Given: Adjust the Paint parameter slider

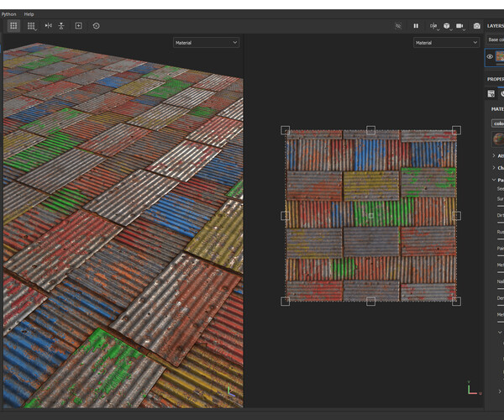Looking at the screenshot, I should pyautogui.click(x=501, y=255).
